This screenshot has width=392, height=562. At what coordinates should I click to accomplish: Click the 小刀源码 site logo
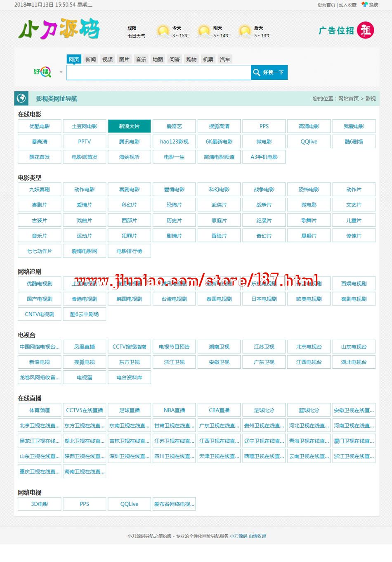(x=59, y=29)
